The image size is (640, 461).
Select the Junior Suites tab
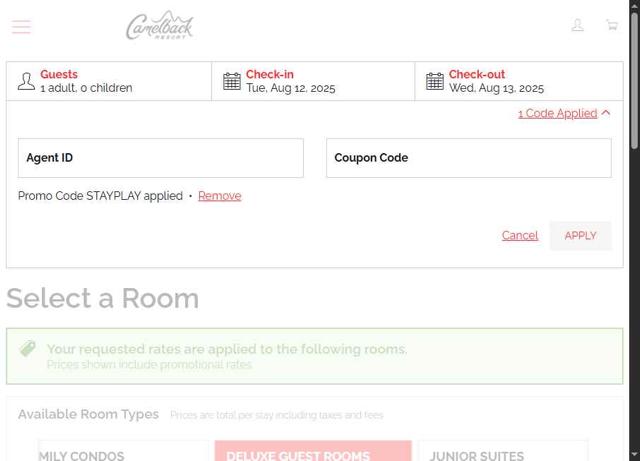[502, 453]
